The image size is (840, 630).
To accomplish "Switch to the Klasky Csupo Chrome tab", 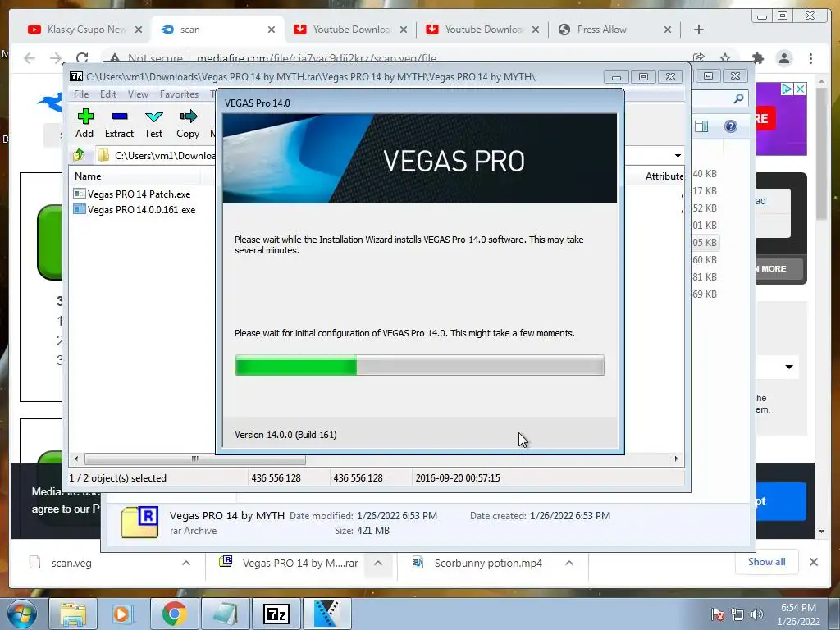I will (x=85, y=30).
